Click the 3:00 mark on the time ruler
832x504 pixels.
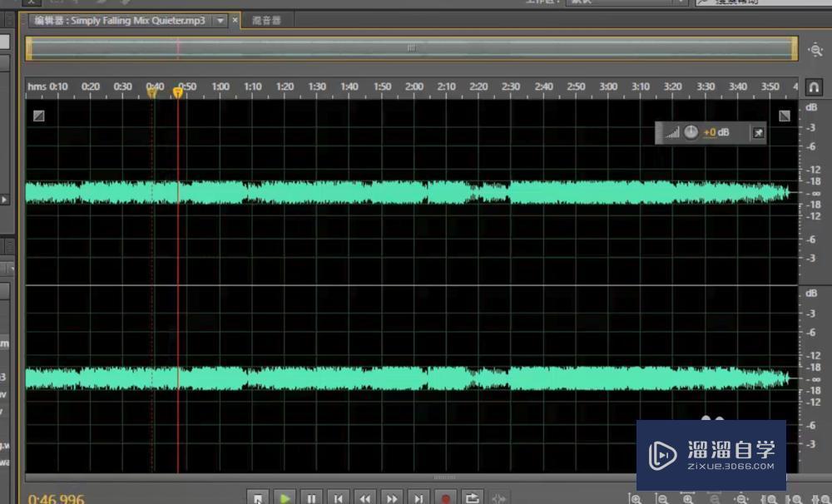click(608, 86)
